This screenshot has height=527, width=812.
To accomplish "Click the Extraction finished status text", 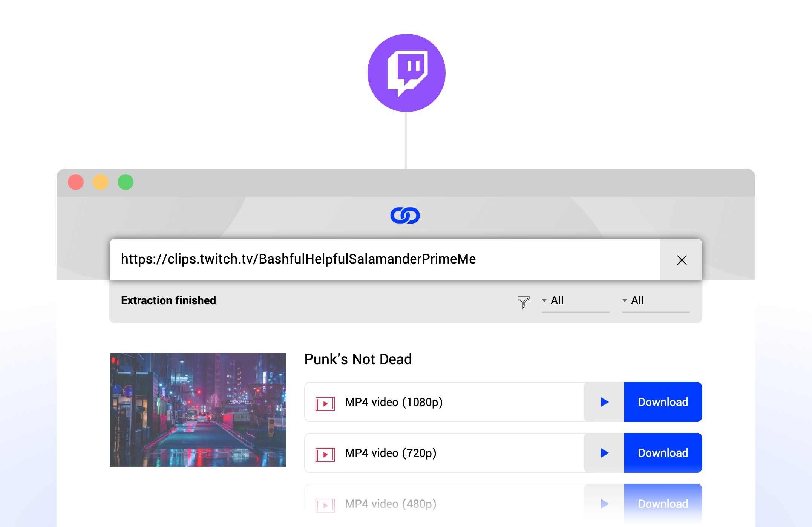I will [169, 300].
